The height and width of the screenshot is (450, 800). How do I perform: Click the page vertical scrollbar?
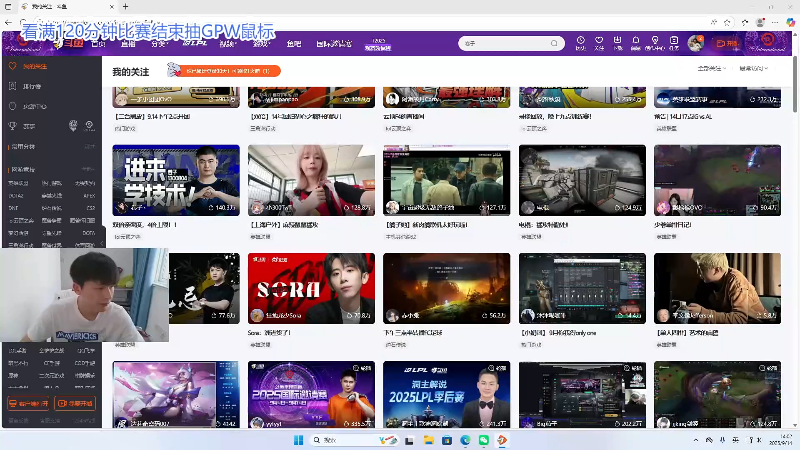795,82
